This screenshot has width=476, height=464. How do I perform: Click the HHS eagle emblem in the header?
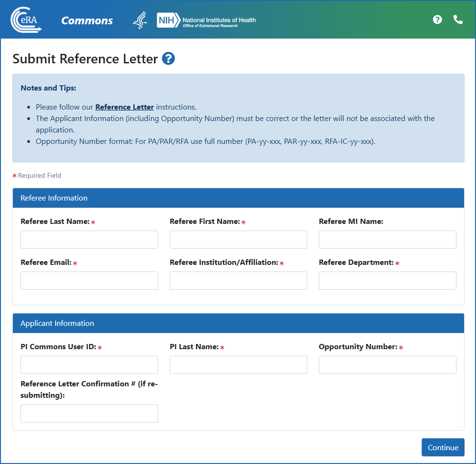140,20
